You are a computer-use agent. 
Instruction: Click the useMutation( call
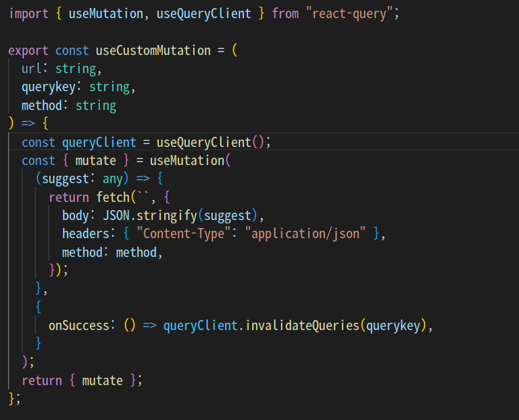190,160
